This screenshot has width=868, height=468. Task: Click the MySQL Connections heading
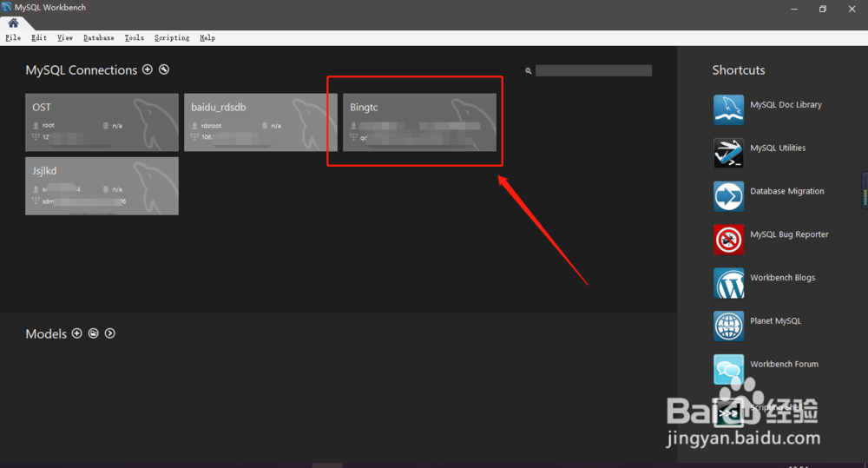click(x=82, y=70)
